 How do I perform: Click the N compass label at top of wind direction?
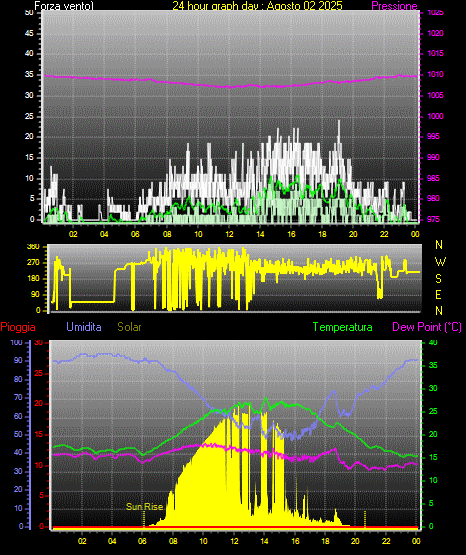tap(439, 245)
